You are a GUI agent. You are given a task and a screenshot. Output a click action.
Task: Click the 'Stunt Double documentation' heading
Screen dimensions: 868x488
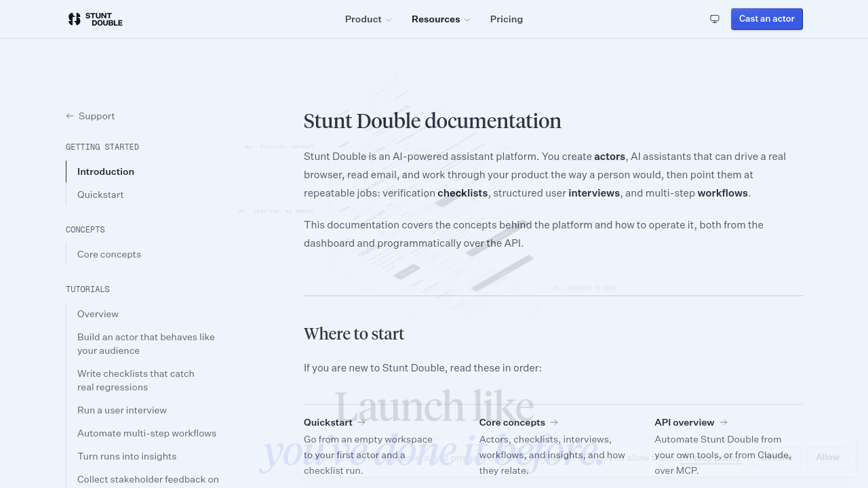coord(433,121)
